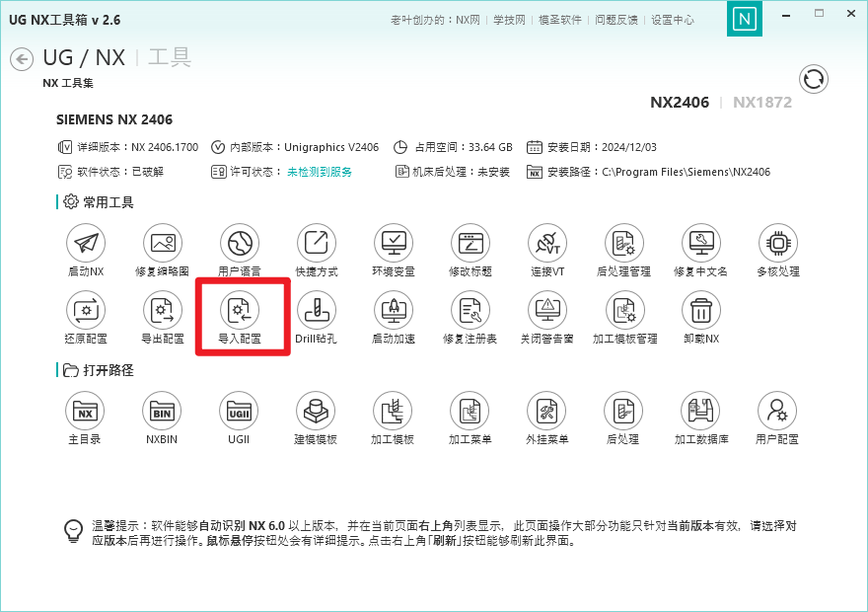868x612 pixels.
Task: Open the 多核处理 chip icon
Action: point(778,243)
